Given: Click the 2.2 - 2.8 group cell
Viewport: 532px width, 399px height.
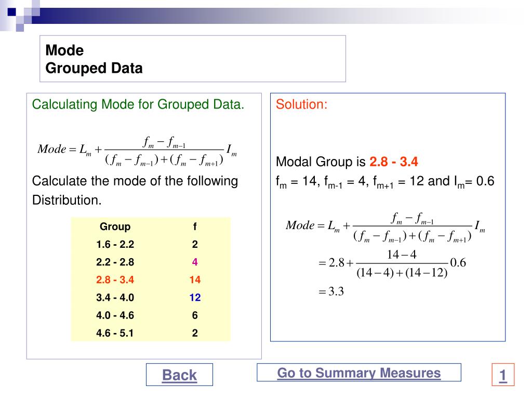Looking at the screenshot, I should [x=115, y=262].
